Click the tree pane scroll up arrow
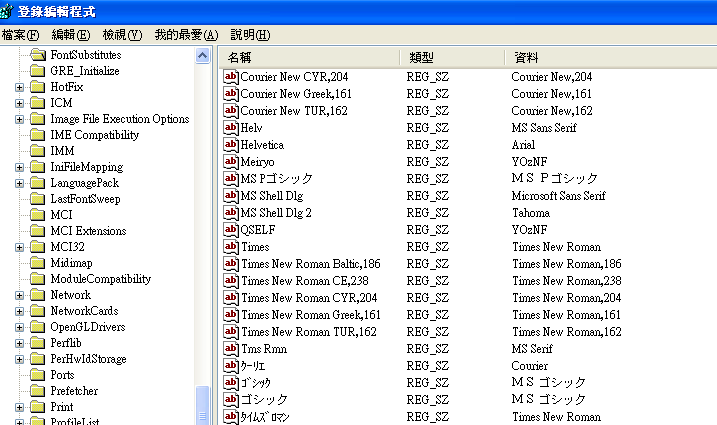The width and height of the screenshot is (717, 425). [203, 56]
